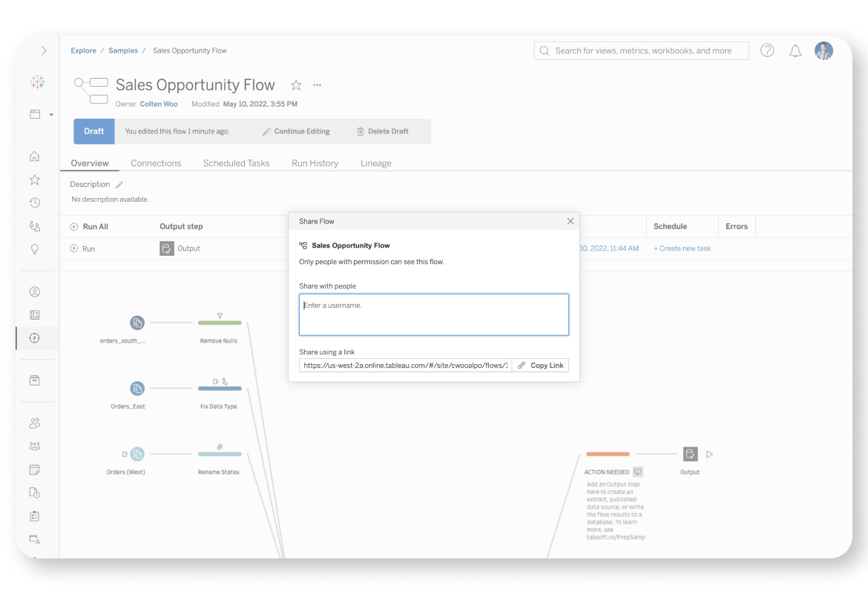Open the Help question mark icon
The image size is (868, 594).
point(766,50)
